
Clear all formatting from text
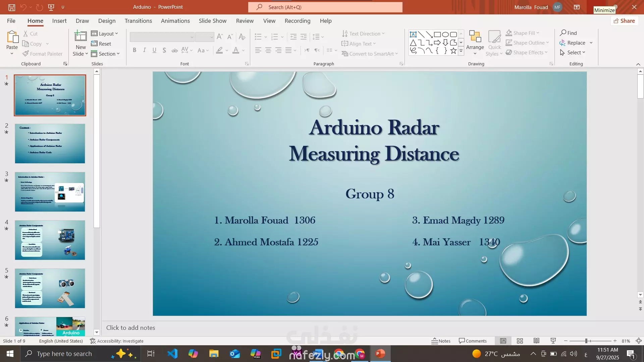coord(242,37)
